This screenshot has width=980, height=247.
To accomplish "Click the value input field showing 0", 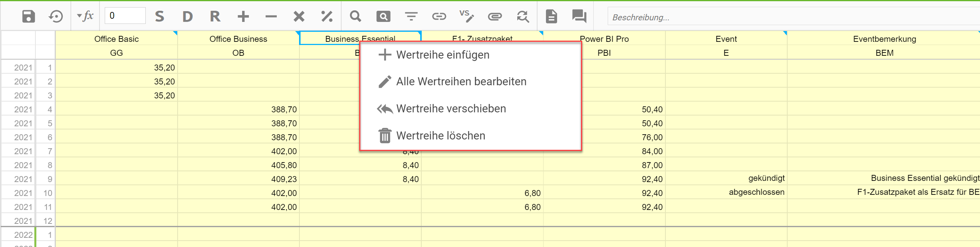I will pyautogui.click(x=125, y=16).
